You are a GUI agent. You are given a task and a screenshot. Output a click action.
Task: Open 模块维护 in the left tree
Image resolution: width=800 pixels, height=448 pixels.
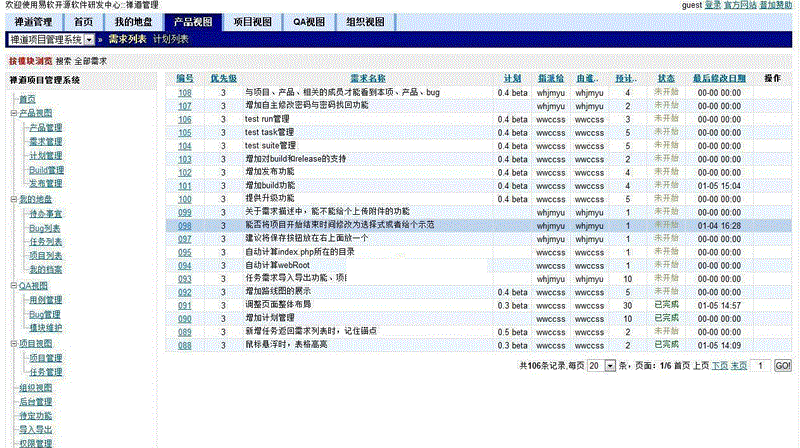coord(45,328)
